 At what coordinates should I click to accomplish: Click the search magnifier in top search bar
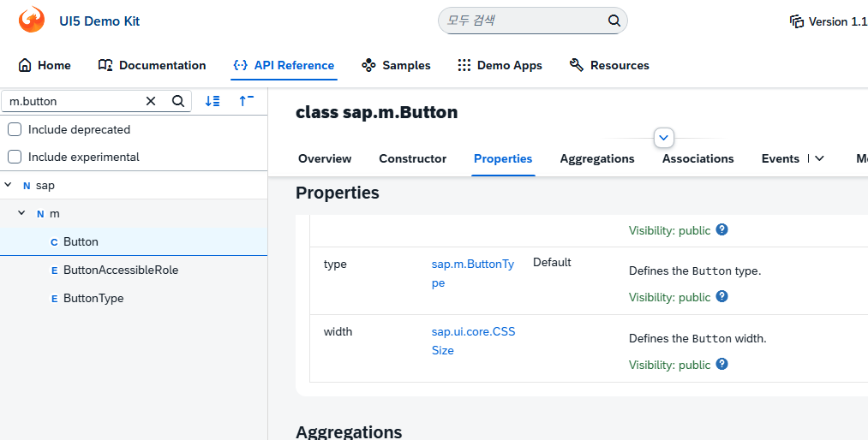click(614, 21)
